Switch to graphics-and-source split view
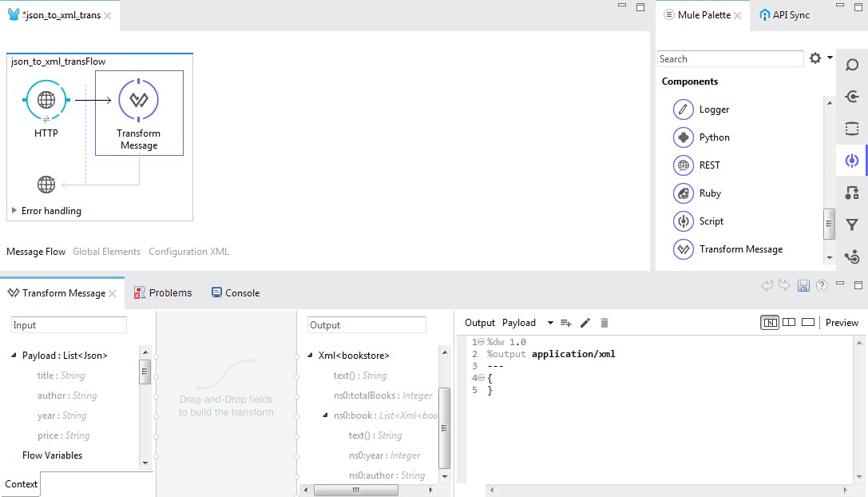The image size is (868, 497). pos(770,323)
